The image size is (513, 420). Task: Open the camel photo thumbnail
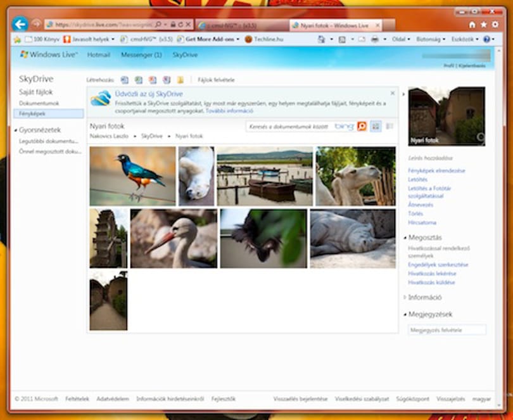[x=356, y=176]
